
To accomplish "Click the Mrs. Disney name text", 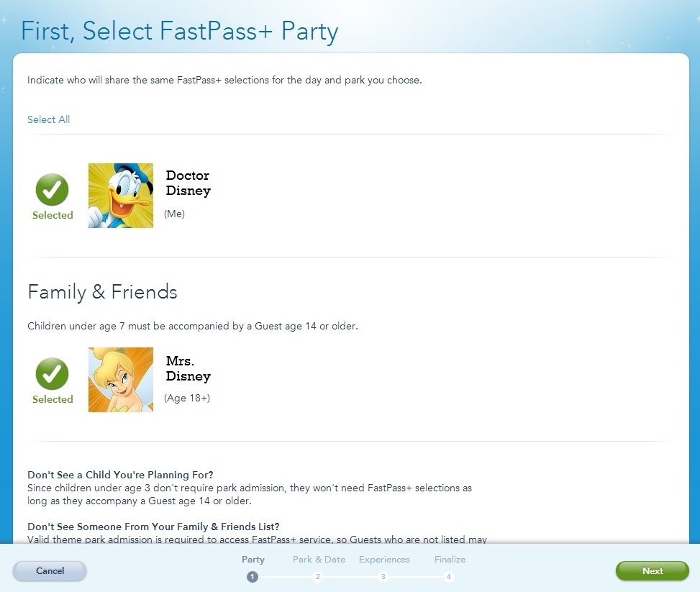I will (188, 368).
